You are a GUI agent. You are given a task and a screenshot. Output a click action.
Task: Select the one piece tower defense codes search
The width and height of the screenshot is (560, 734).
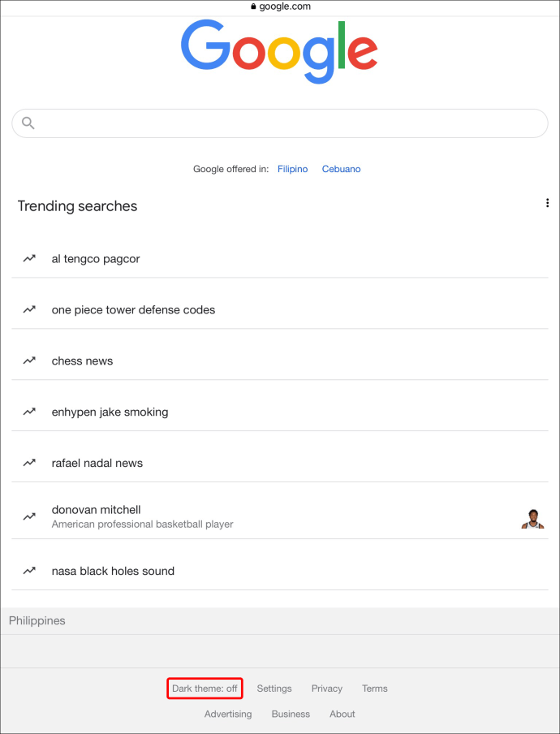click(133, 310)
